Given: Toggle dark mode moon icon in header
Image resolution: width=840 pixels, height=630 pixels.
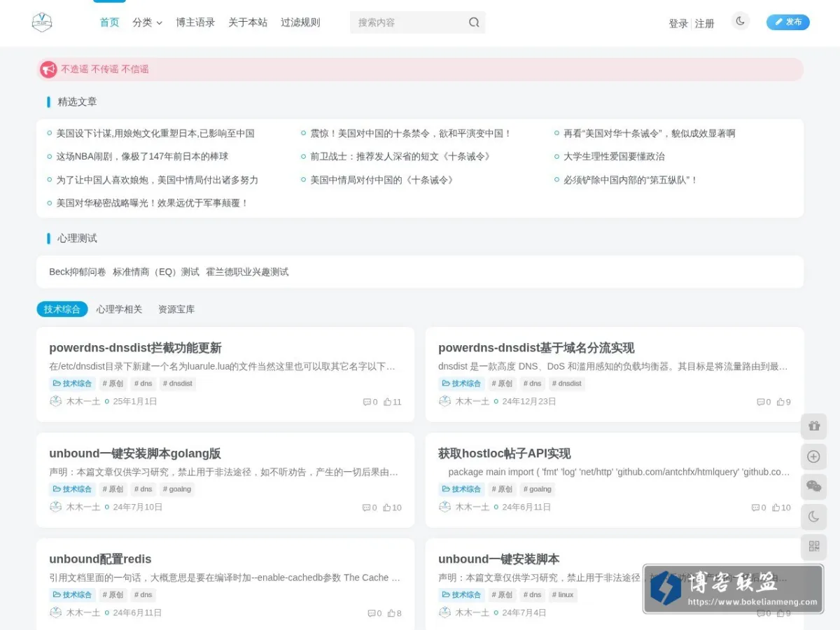Looking at the screenshot, I should pyautogui.click(x=740, y=22).
